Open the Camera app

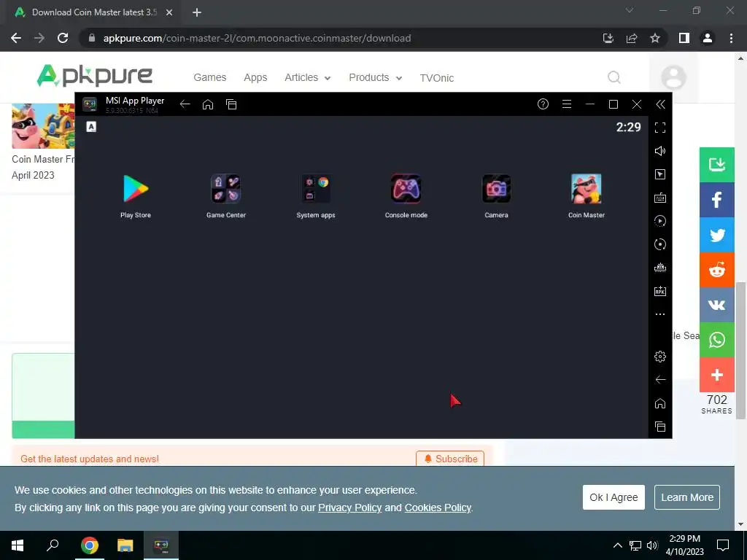point(496,189)
